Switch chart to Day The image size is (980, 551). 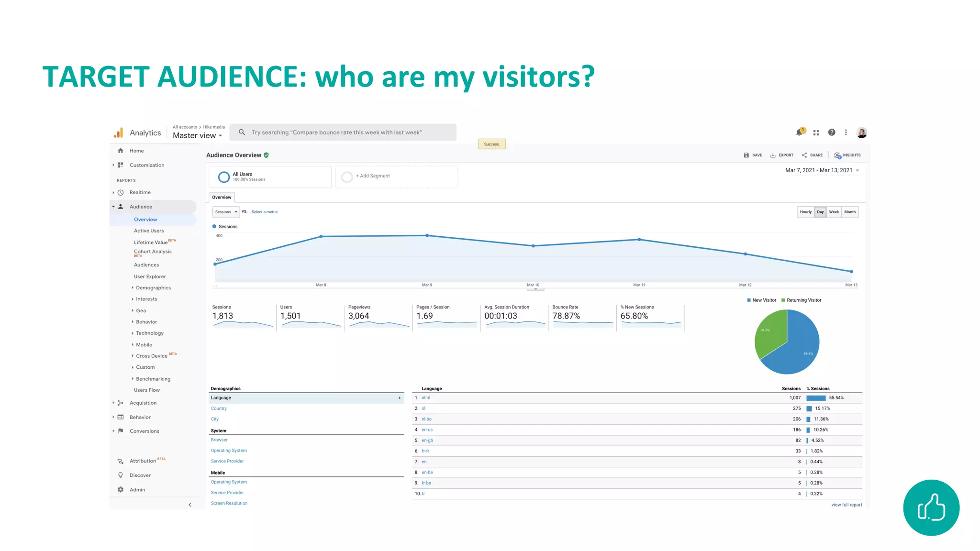pyautogui.click(x=820, y=212)
